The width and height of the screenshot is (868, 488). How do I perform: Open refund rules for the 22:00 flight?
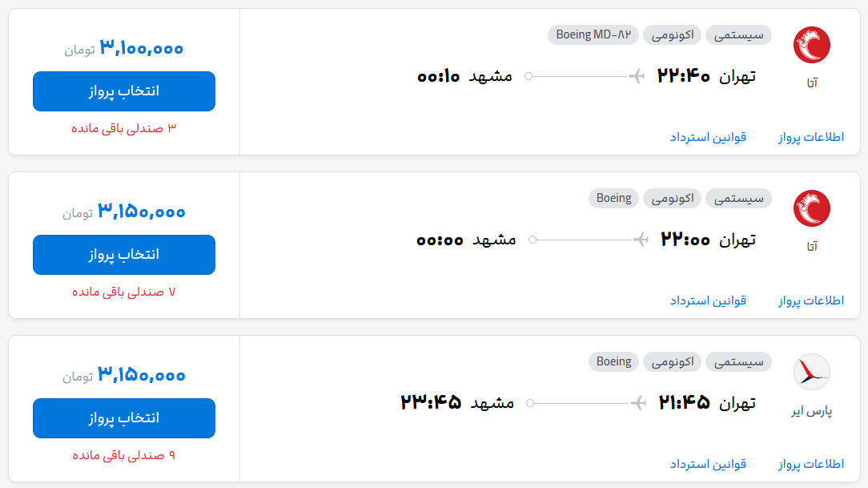[708, 300]
